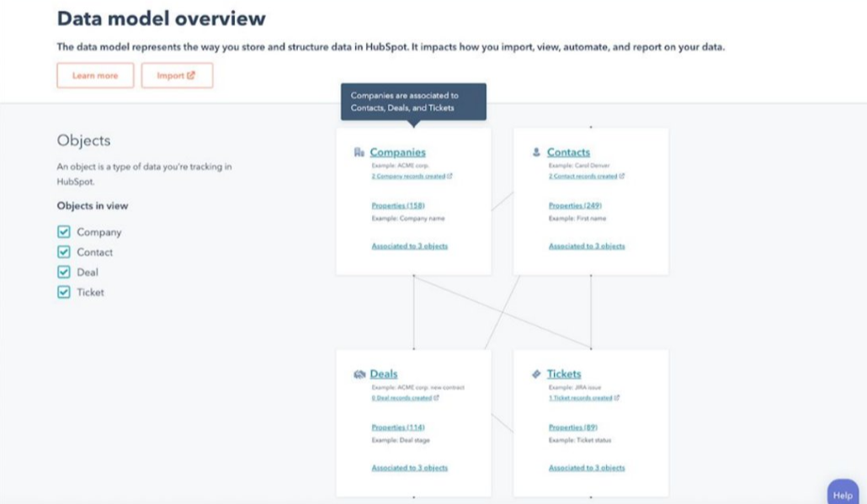This screenshot has width=867, height=504.
Task: View Contacts Properties (249) link
Action: (x=575, y=205)
